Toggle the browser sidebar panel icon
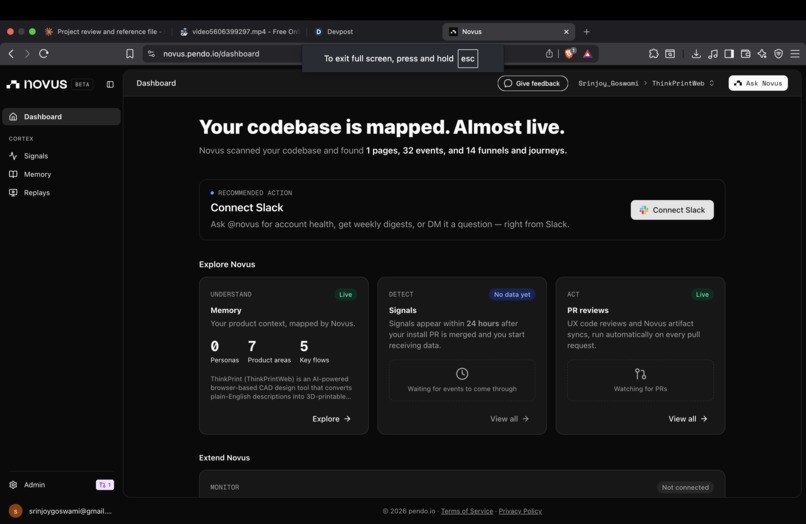Screen dimensions: 806x524 click(x=729, y=53)
